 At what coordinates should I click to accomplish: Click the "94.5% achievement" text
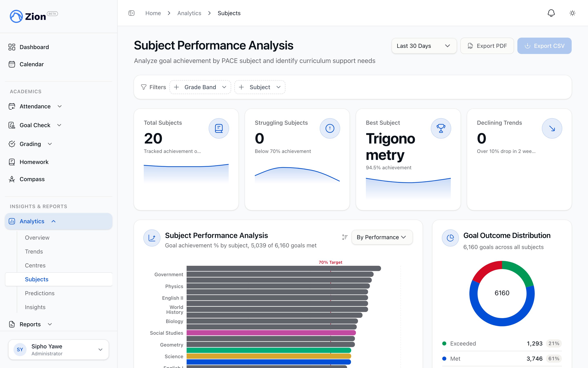(x=389, y=167)
